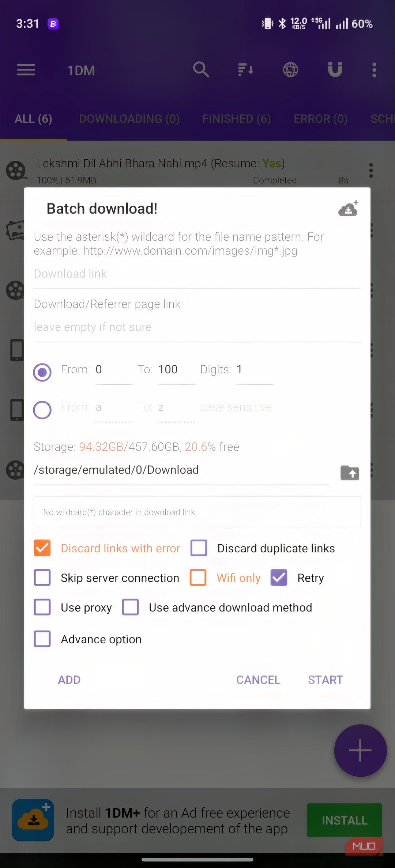Tap CANCEL to dismiss batch dialog

(258, 680)
